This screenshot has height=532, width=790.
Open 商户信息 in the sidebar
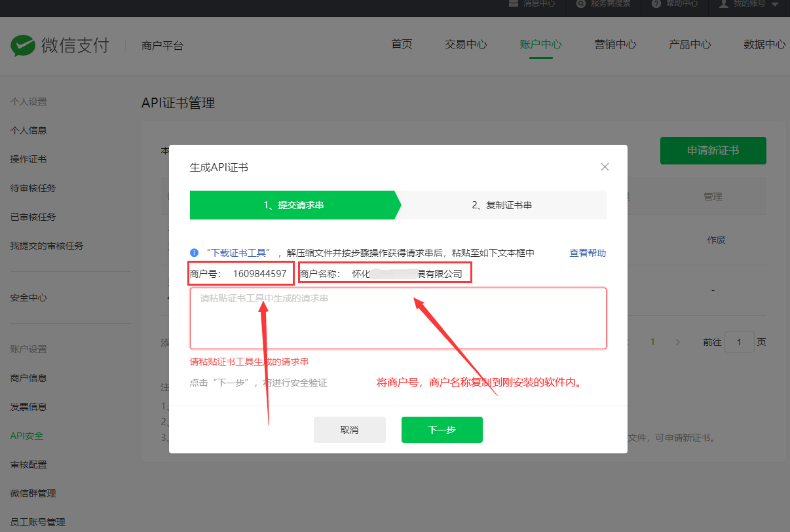click(x=29, y=378)
